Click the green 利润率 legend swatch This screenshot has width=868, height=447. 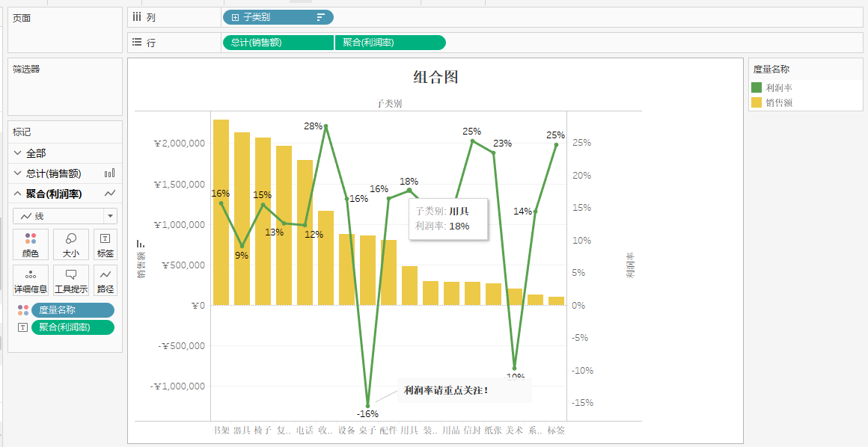click(757, 87)
